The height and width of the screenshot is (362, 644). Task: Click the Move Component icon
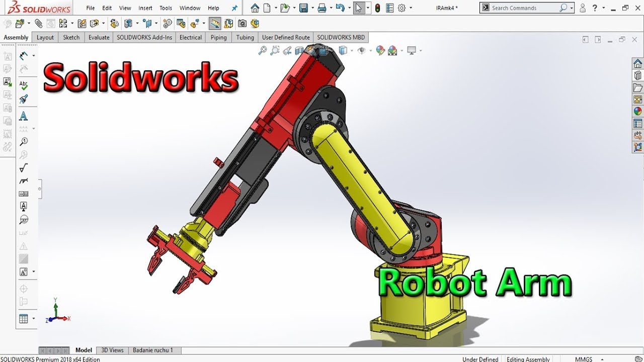coord(94,24)
